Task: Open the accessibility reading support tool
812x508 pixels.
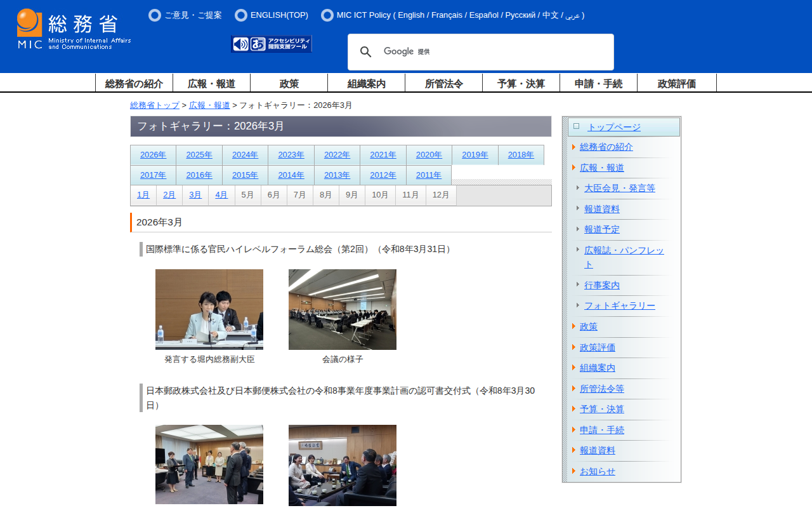Action: tap(272, 44)
